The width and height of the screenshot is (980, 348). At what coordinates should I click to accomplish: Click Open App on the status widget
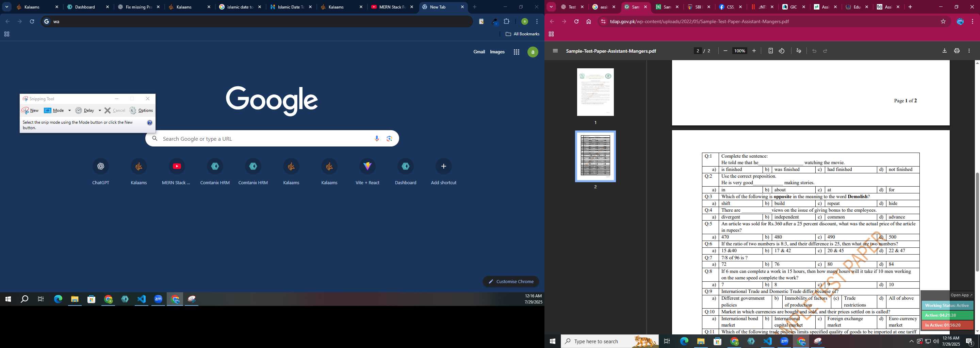tap(961, 295)
